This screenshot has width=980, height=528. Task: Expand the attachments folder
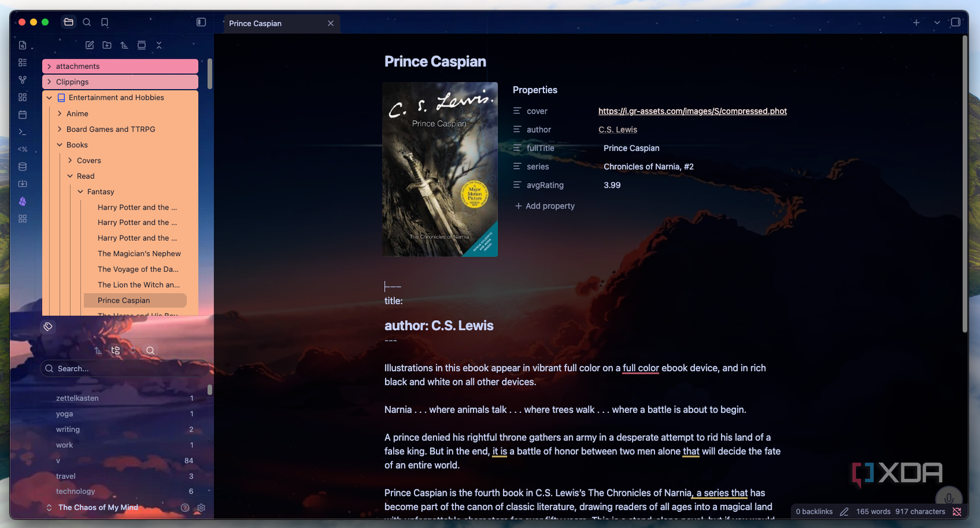[120, 66]
